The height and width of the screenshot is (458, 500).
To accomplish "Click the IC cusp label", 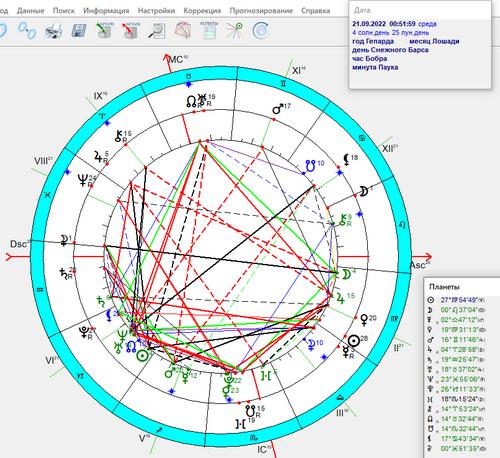I will point(265,450).
